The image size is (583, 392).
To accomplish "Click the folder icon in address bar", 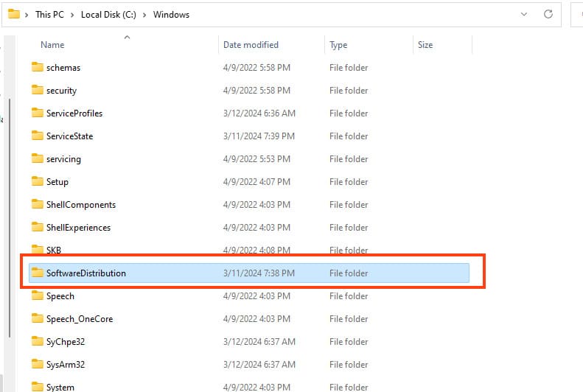I will (13, 14).
